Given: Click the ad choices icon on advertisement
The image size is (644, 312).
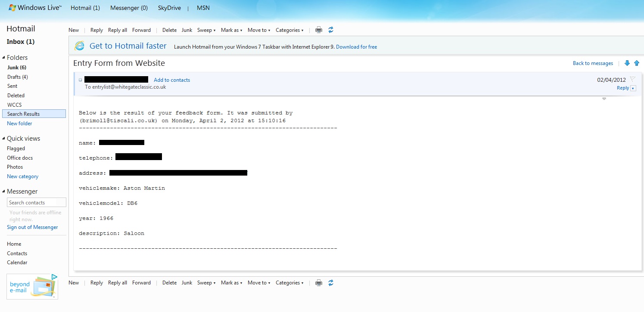Looking at the screenshot, I should click(54, 277).
